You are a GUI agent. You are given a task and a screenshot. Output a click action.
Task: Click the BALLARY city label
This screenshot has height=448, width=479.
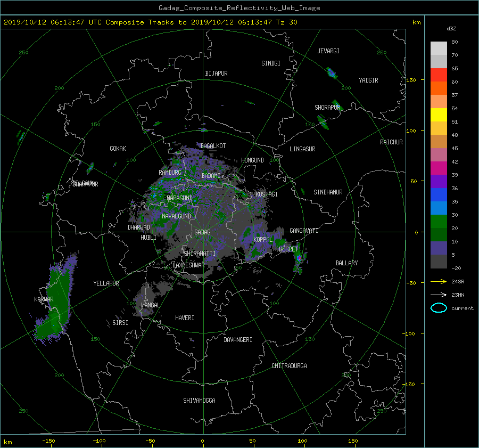[346, 263]
